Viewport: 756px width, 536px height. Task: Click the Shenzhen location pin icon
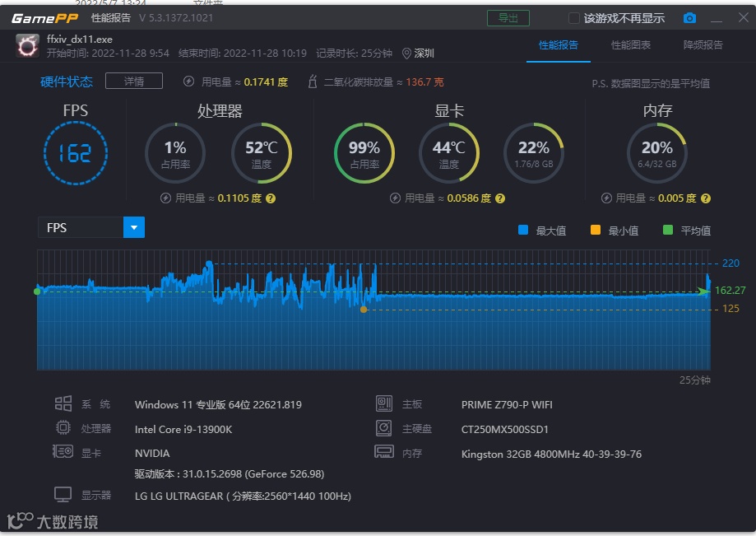(x=406, y=54)
